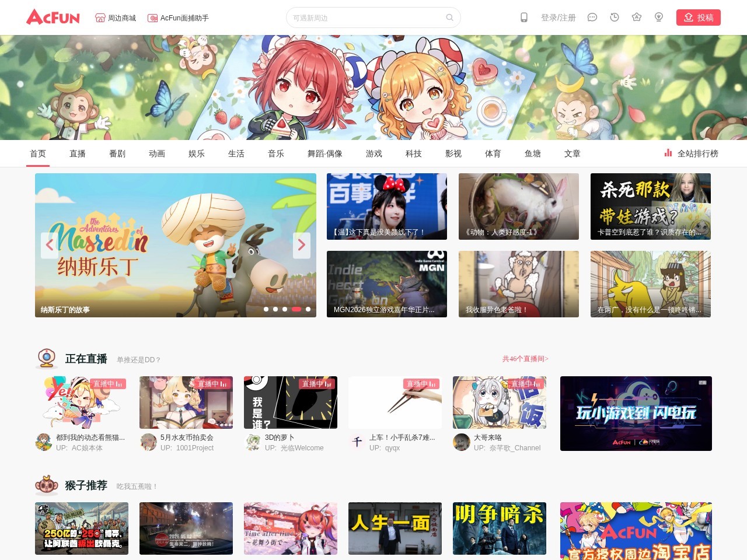
Task: Switch to the 文章 tab
Action: [x=573, y=153]
